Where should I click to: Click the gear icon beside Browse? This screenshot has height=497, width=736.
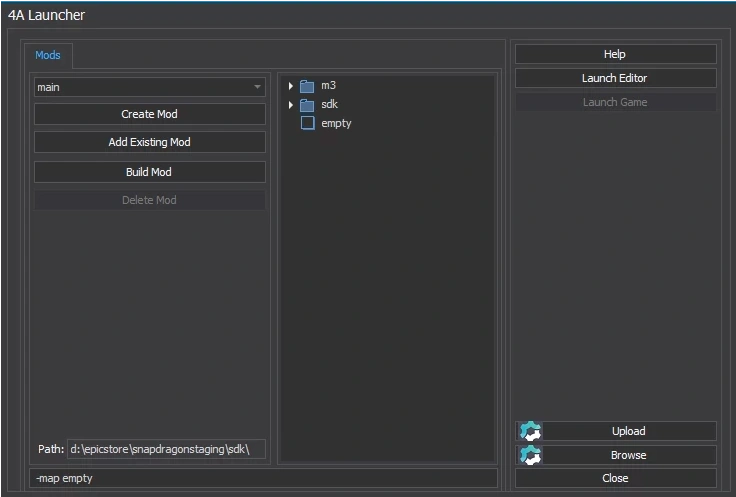coord(530,455)
